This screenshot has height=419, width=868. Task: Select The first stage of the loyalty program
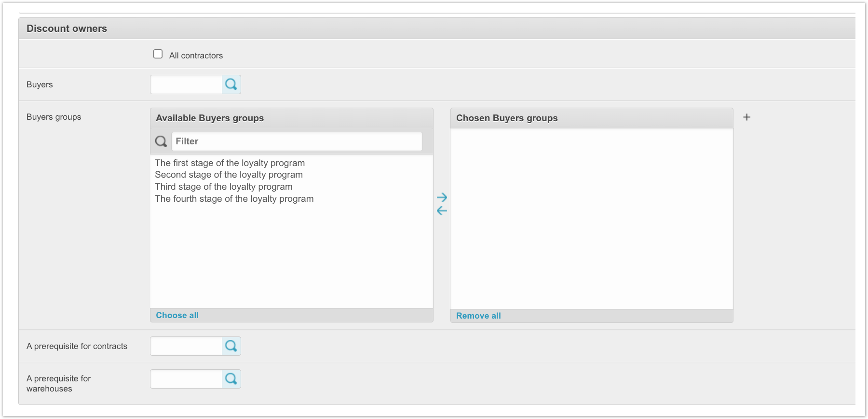click(x=230, y=163)
